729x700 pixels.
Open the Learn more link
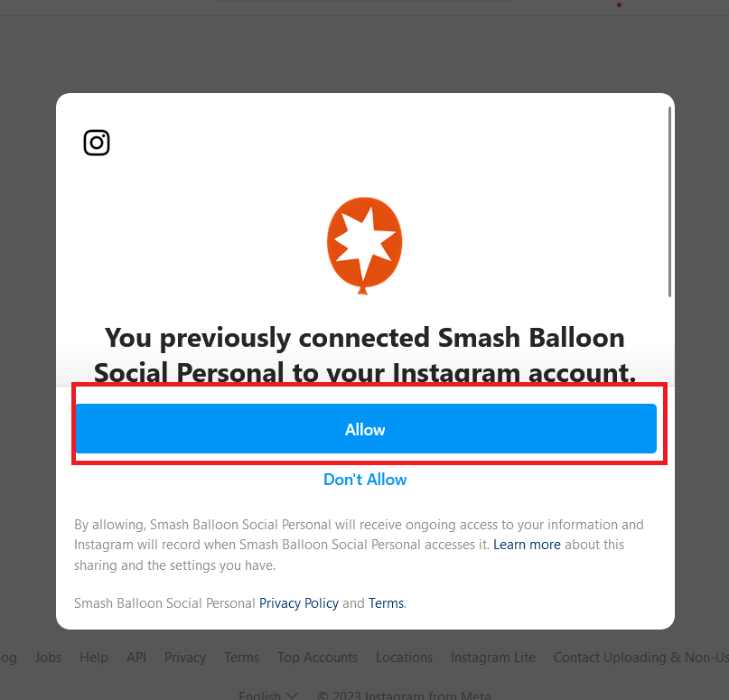527,545
